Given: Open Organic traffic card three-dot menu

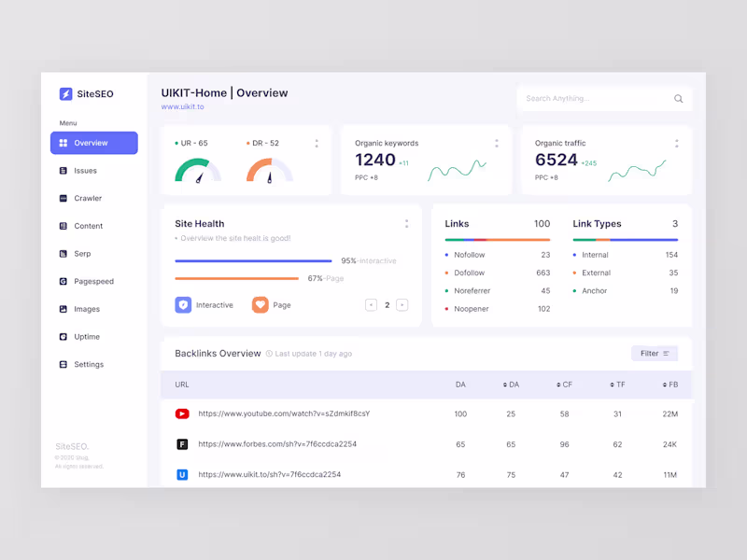Looking at the screenshot, I should click(676, 144).
